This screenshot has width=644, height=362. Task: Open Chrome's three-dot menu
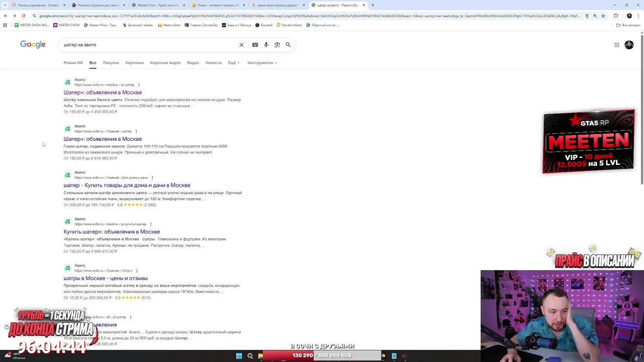638,16
